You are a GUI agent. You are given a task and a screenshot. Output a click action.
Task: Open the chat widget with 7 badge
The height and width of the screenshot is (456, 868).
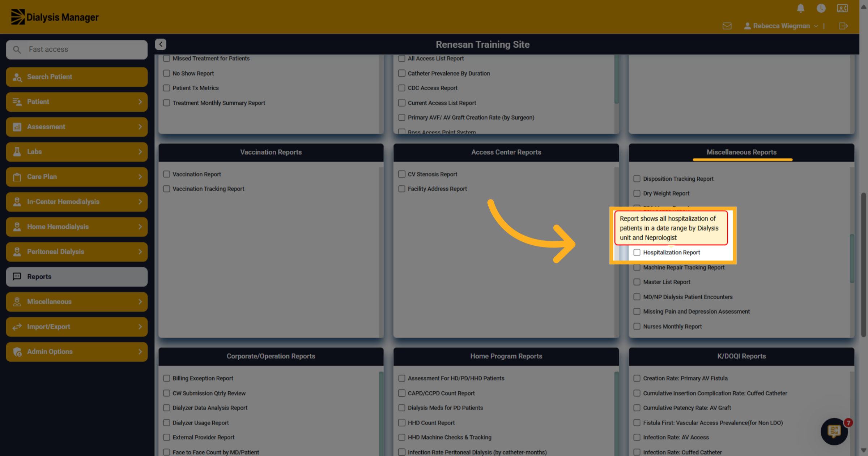(835, 431)
